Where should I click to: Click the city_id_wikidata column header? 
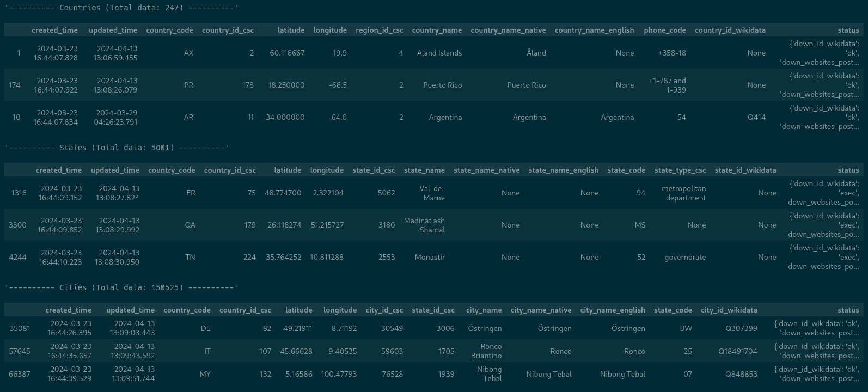pyautogui.click(x=729, y=310)
